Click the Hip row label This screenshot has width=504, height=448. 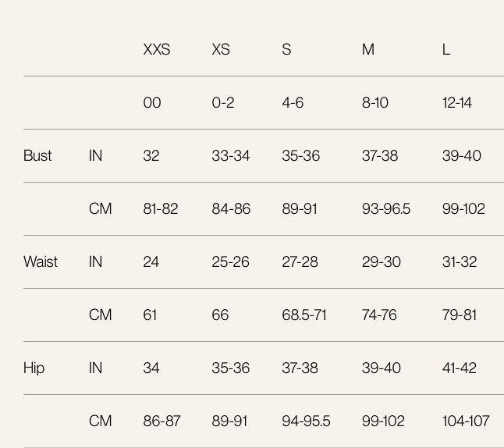coord(34,368)
